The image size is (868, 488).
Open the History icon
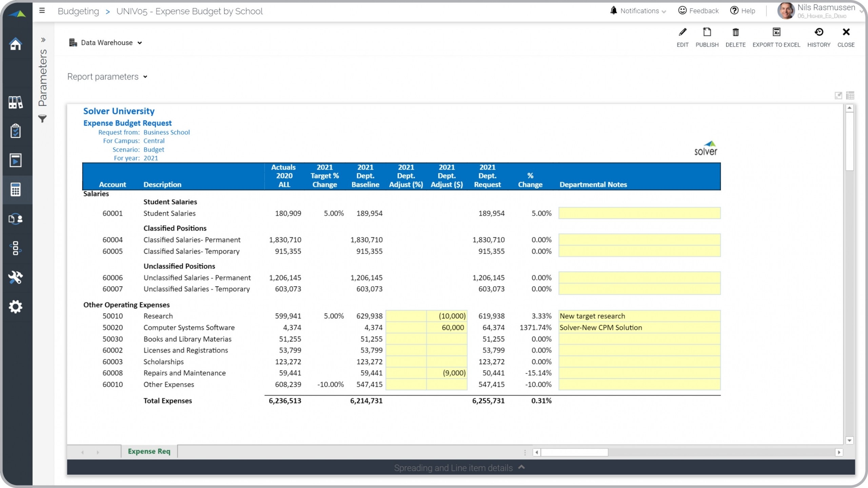(x=818, y=33)
